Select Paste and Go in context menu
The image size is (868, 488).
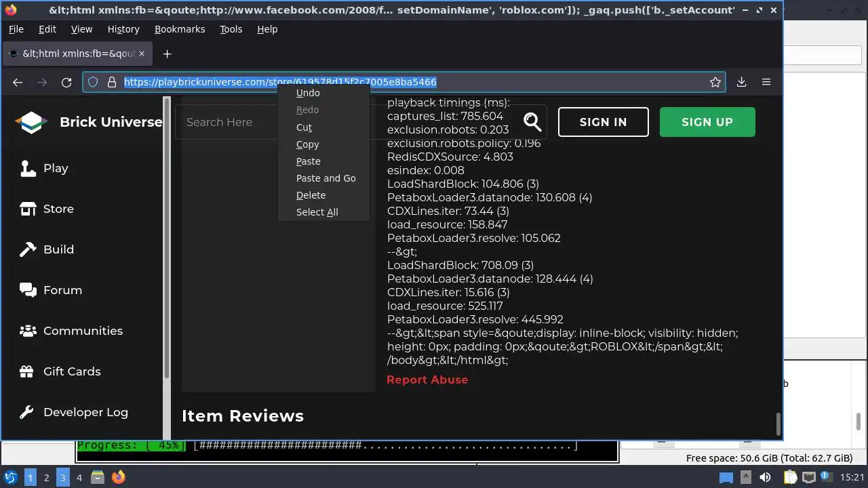click(x=323, y=178)
